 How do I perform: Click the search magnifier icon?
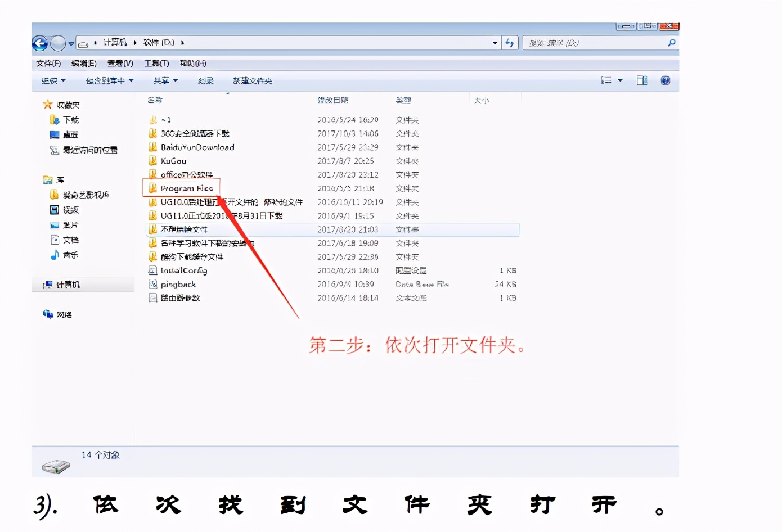point(671,43)
